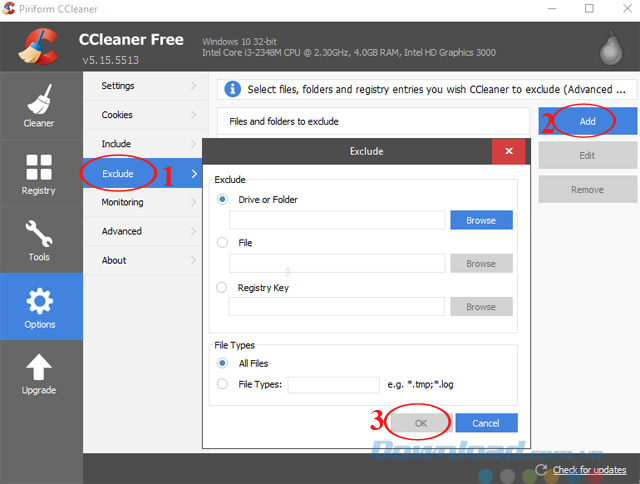Expand the Advanced chevron arrow

[x=193, y=231]
